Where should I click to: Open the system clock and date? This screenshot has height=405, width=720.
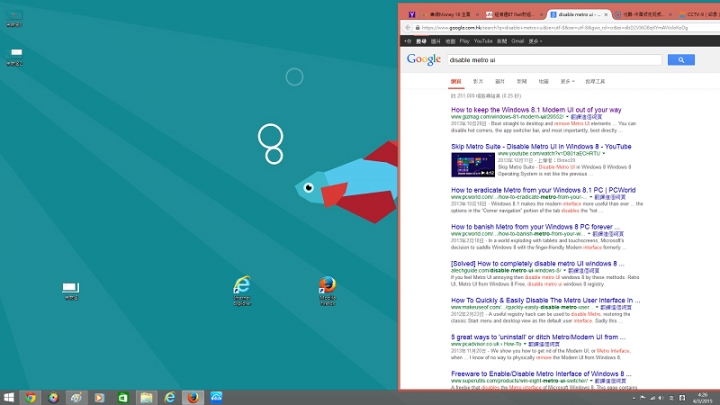(x=703, y=398)
